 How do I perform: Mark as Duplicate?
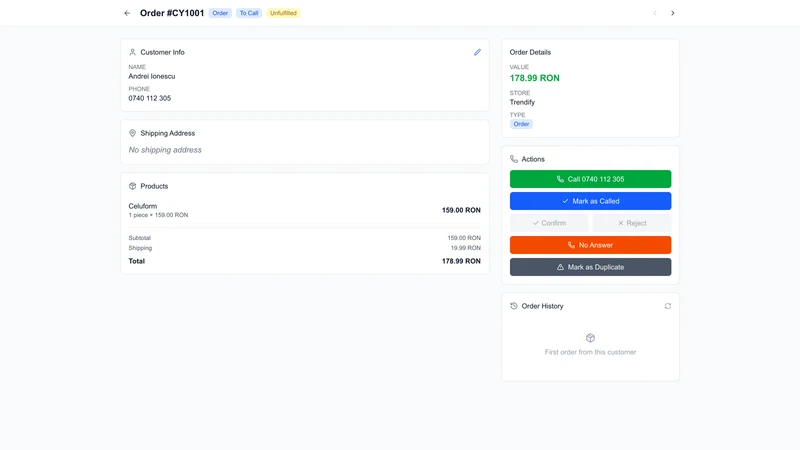tap(590, 267)
